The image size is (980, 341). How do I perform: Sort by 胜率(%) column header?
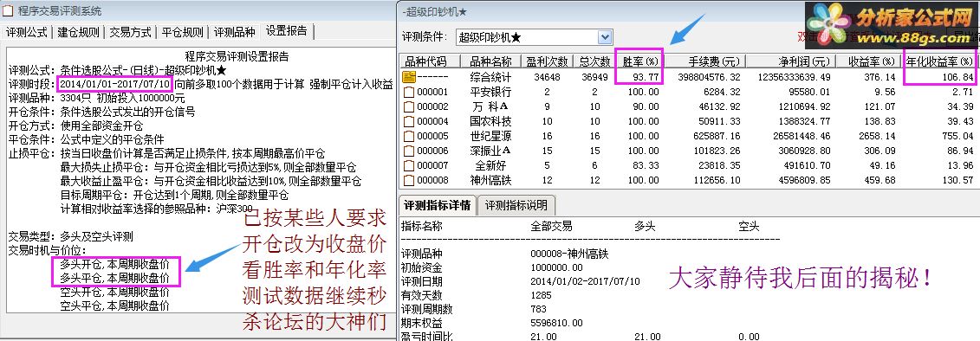click(x=639, y=61)
